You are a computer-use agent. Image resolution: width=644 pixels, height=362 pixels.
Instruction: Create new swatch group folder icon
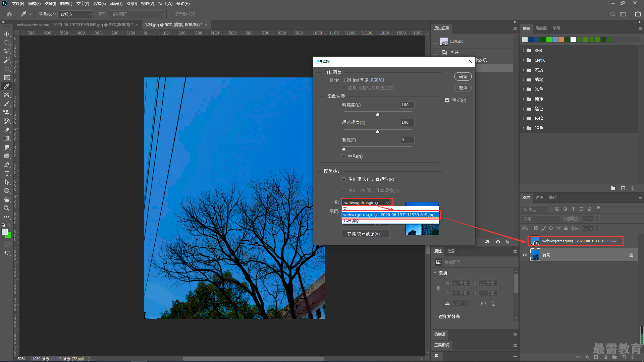coord(613,188)
